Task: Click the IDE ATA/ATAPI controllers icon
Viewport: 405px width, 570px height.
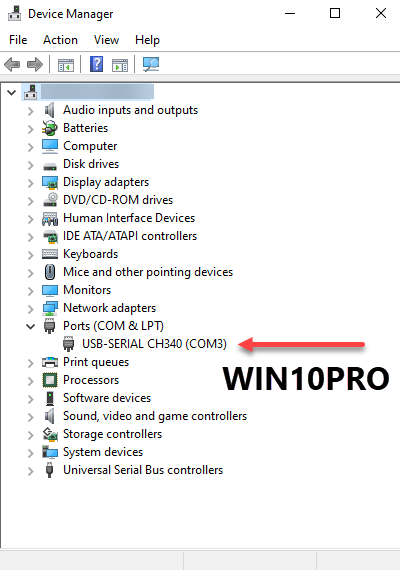Action: [50, 236]
